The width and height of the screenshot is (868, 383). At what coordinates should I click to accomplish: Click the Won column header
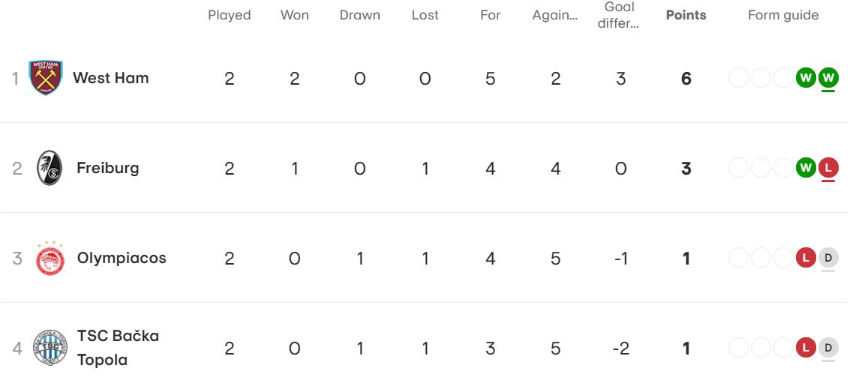[295, 15]
